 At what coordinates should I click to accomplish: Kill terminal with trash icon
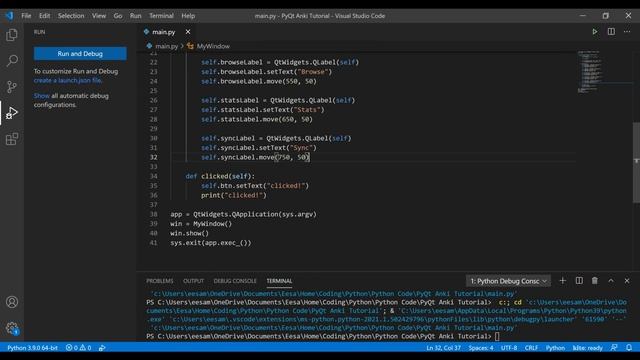tap(595, 281)
